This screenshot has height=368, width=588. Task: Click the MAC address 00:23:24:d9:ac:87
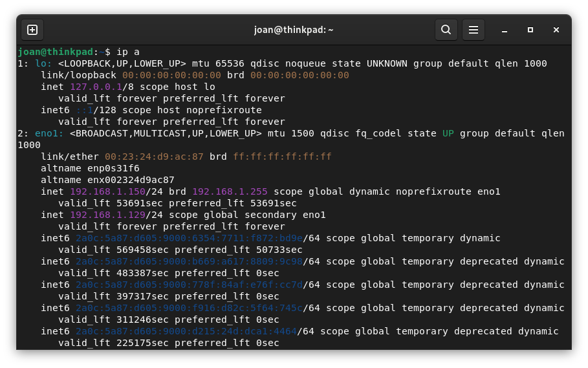[x=154, y=157]
